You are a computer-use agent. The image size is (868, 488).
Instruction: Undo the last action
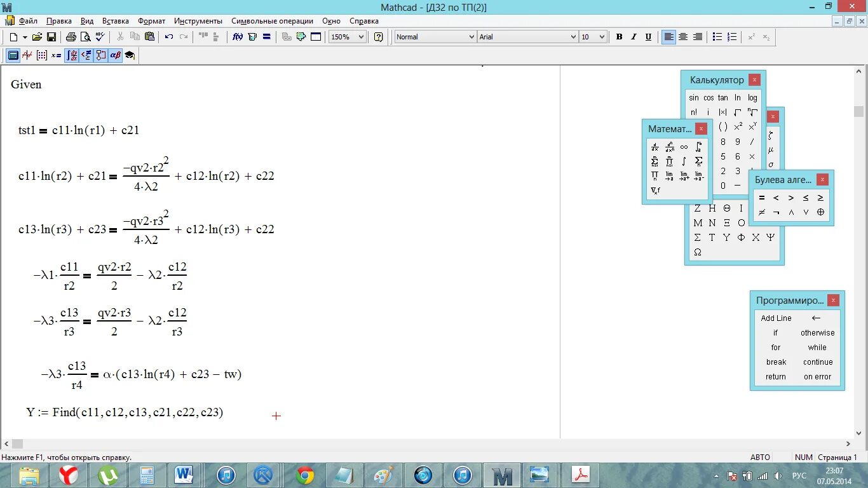[x=169, y=37]
